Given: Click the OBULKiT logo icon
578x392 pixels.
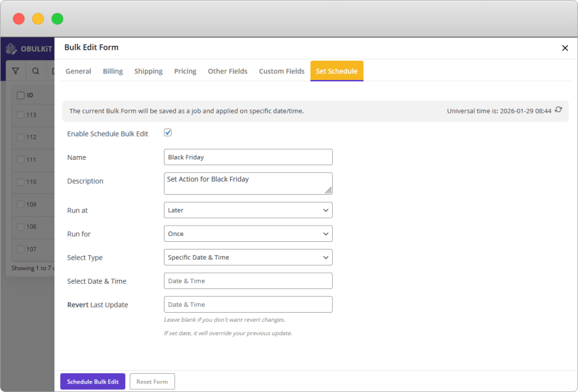Looking at the screenshot, I should point(11,49).
